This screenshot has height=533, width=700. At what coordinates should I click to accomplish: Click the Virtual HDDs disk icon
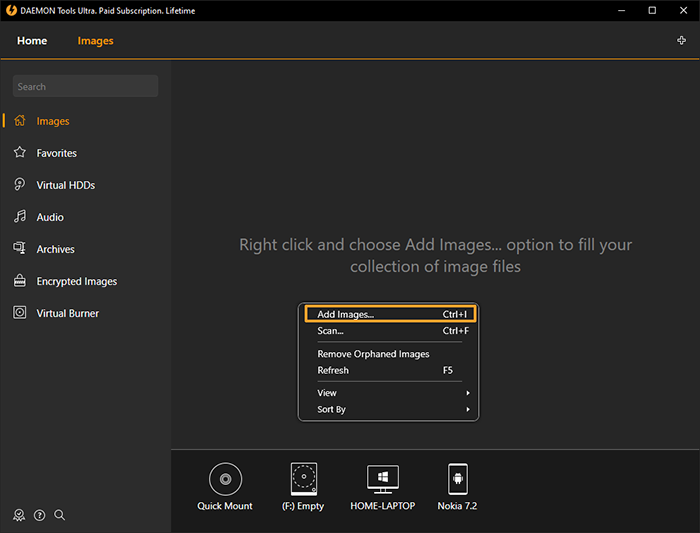coord(20,184)
